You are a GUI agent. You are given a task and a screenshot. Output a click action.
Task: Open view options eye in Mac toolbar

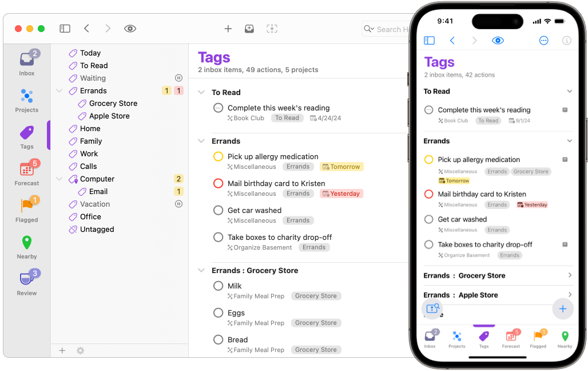[130, 29]
